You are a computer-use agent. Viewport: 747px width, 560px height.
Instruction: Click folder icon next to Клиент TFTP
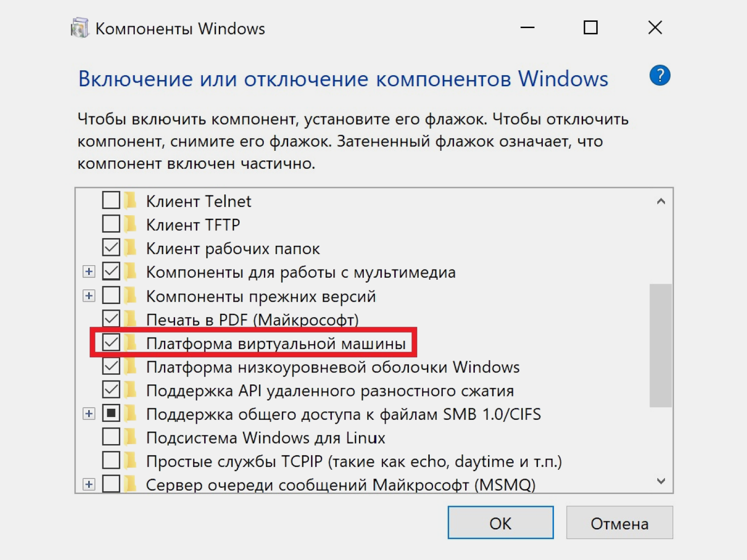[130, 224]
